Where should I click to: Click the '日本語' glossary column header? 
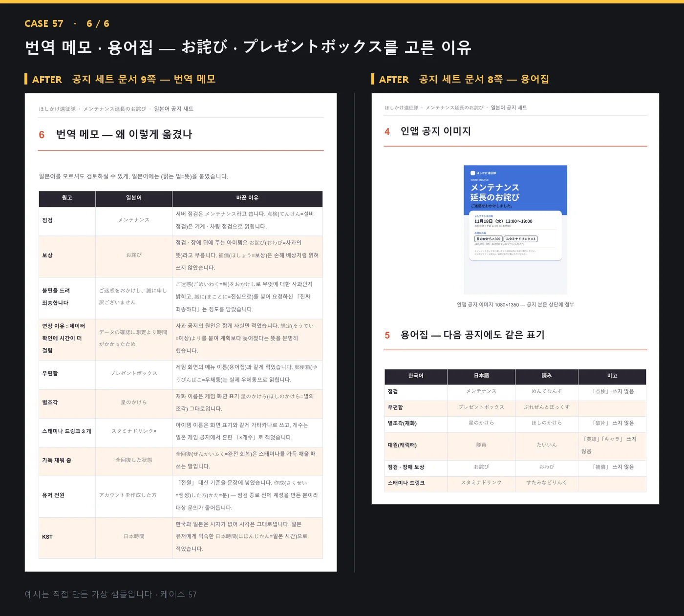click(481, 376)
